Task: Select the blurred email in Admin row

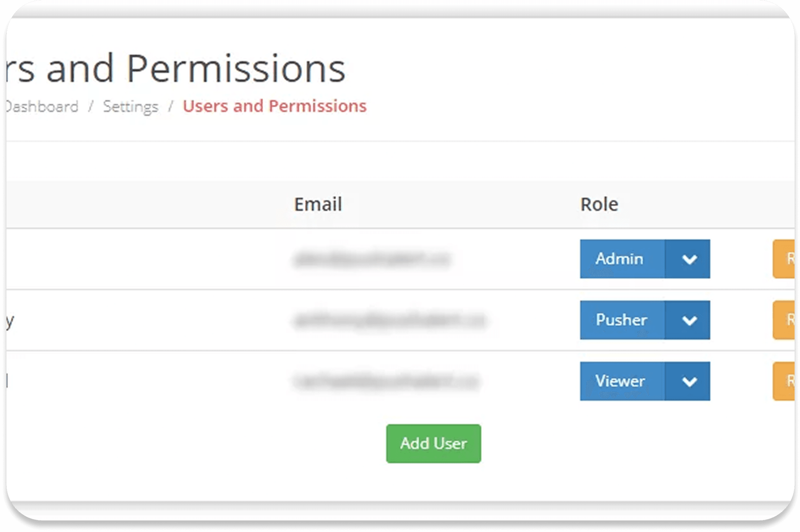Action: [x=372, y=259]
